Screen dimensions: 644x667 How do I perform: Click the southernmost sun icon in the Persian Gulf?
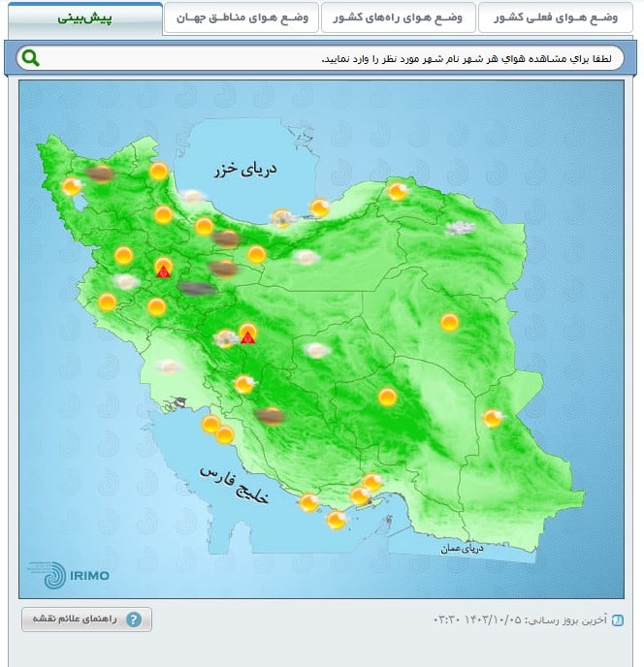point(337,520)
